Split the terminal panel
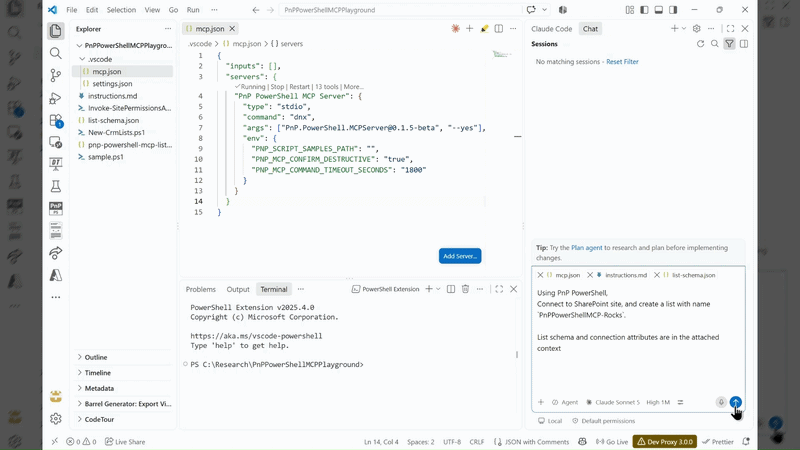 [451, 289]
